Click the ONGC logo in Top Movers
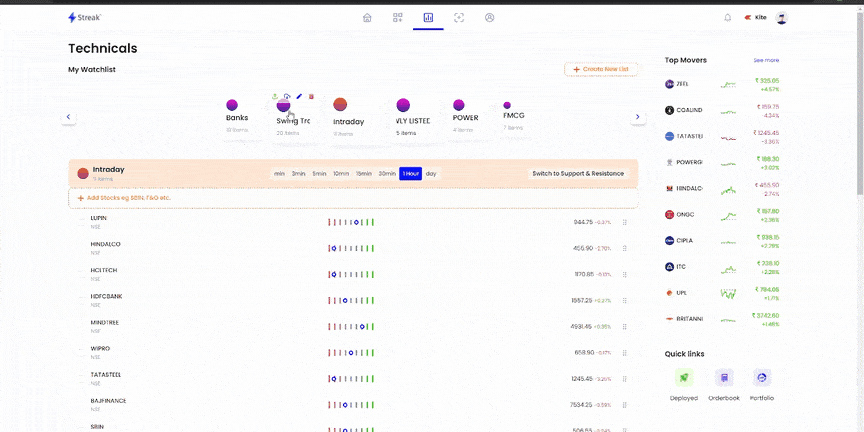The image size is (864, 432). (669, 214)
